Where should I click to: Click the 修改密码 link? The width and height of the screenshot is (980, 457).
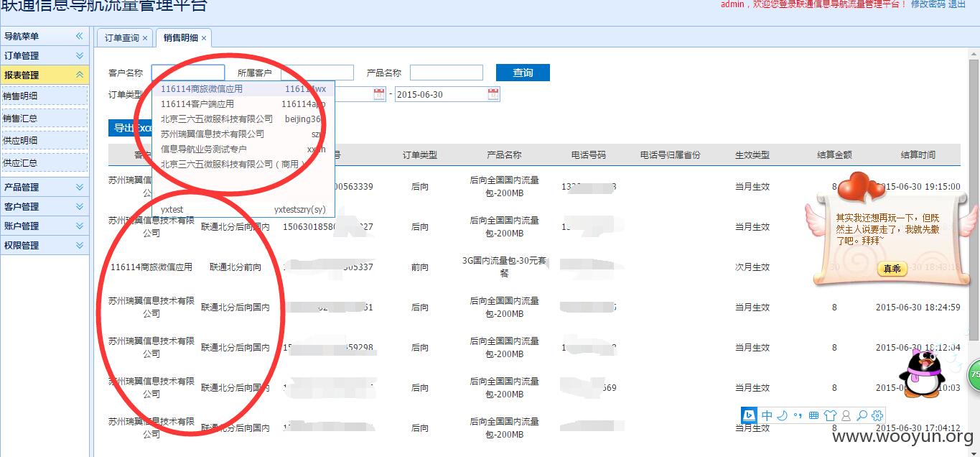(x=928, y=4)
